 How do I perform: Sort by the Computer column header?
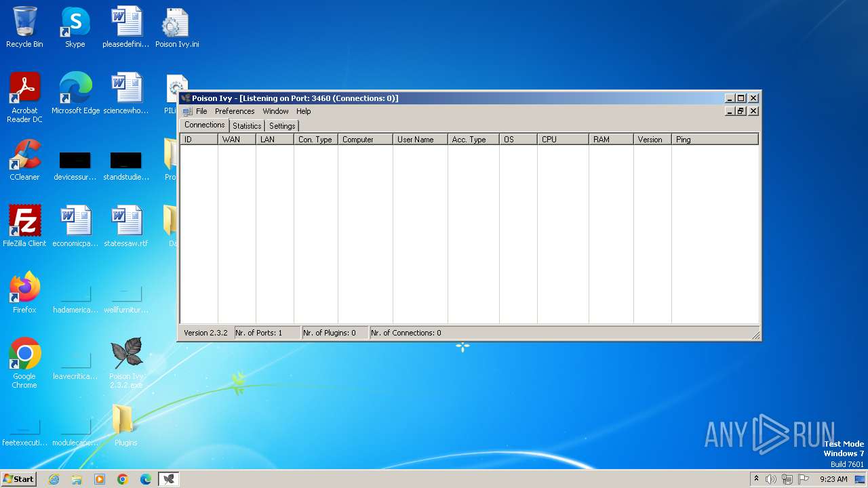(x=366, y=140)
